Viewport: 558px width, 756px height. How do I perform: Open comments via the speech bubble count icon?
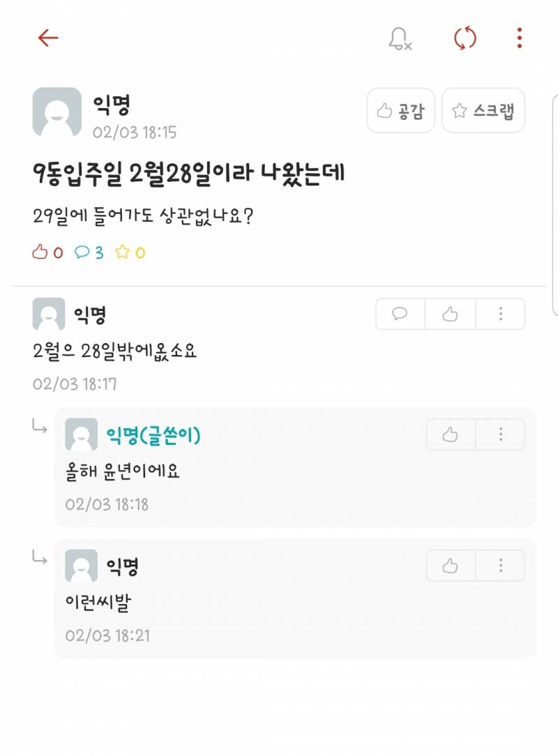click(82, 253)
